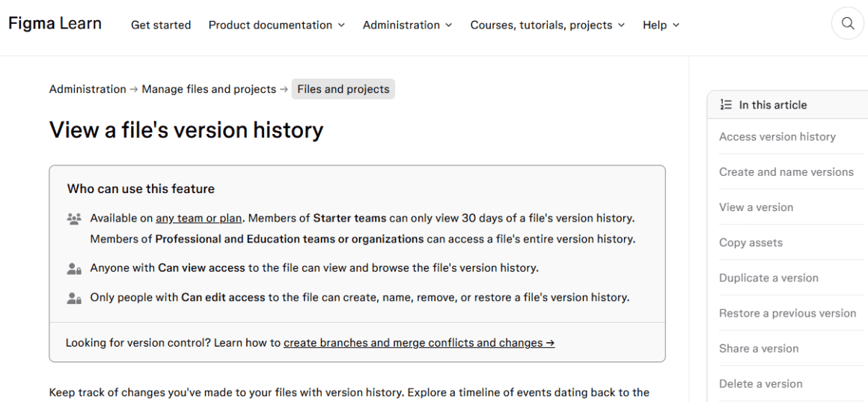Jump to Copy assets section
The image size is (868, 402).
(x=751, y=243)
